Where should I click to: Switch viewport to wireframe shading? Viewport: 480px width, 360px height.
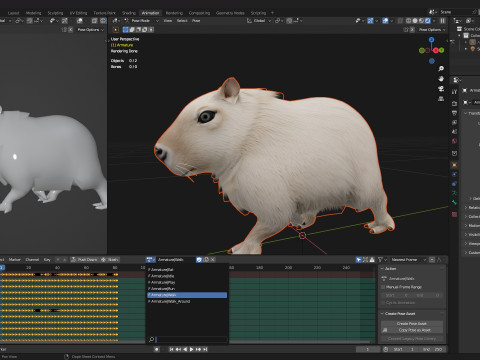(x=408, y=21)
